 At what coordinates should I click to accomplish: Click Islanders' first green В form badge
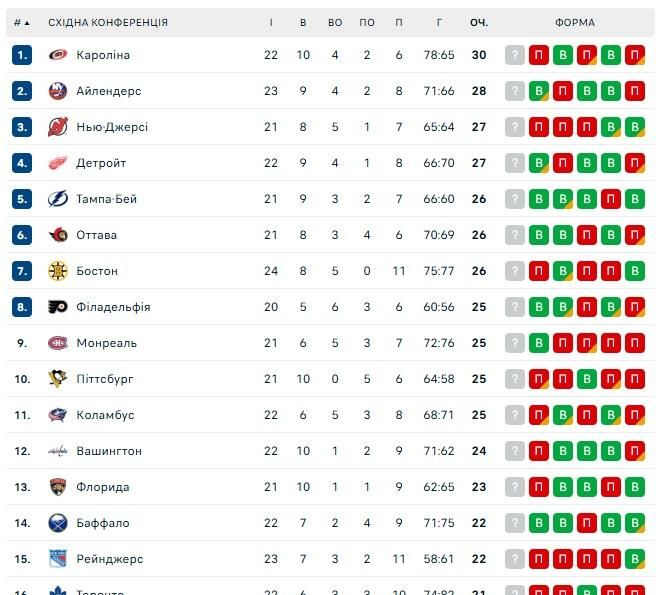pyautogui.click(x=539, y=91)
